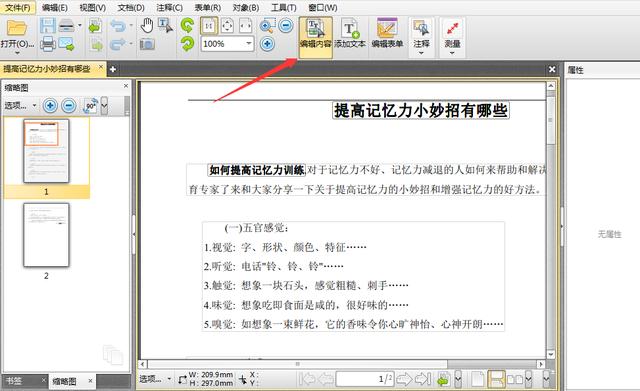Image resolution: width=640 pixels, height=391 pixels.
Task: Open a file with the 打开 folder icon
Action: click(17, 28)
